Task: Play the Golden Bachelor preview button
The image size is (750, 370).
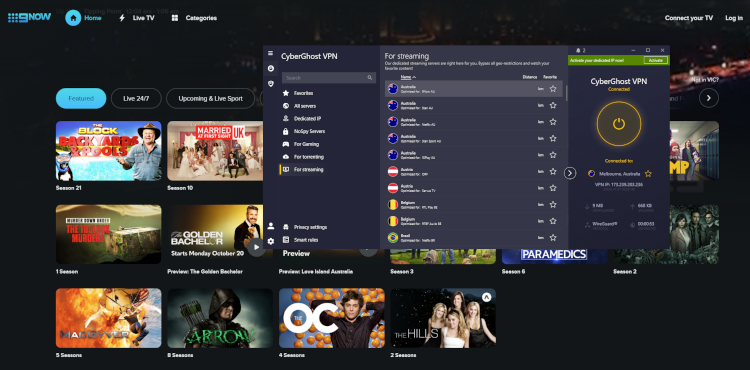Action: click(x=257, y=247)
